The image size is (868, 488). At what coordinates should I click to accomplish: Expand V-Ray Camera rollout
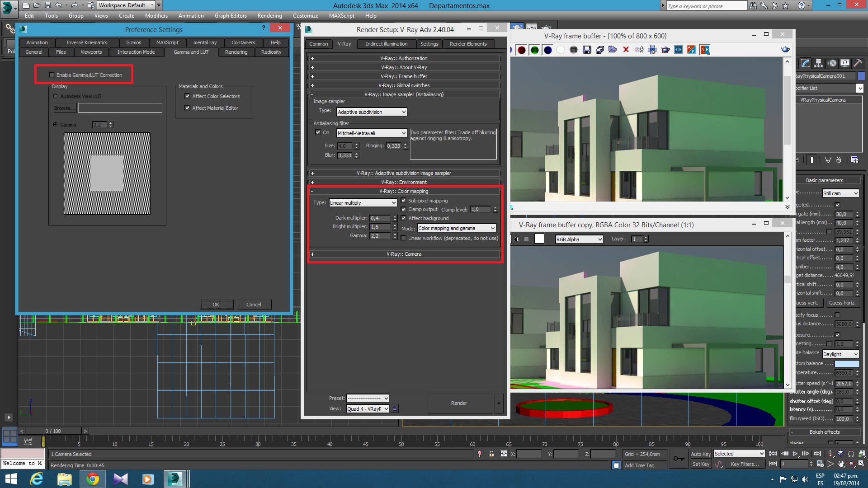(x=404, y=254)
